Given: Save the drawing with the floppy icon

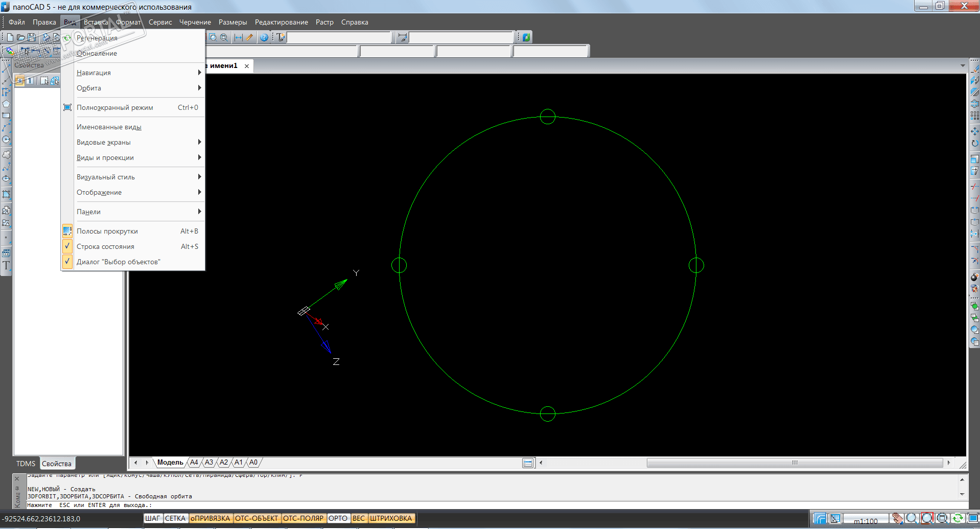Looking at the screenshot, I should point(32,37).
